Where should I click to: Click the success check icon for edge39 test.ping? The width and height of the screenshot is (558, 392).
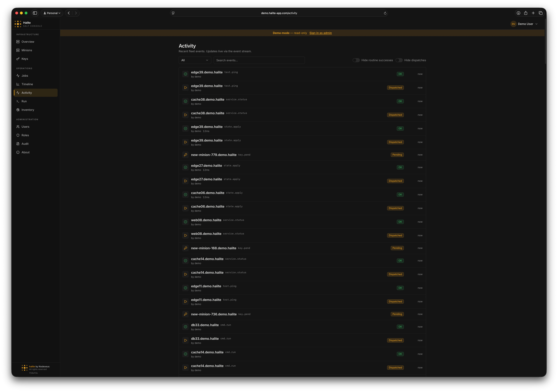click(185, 74)
